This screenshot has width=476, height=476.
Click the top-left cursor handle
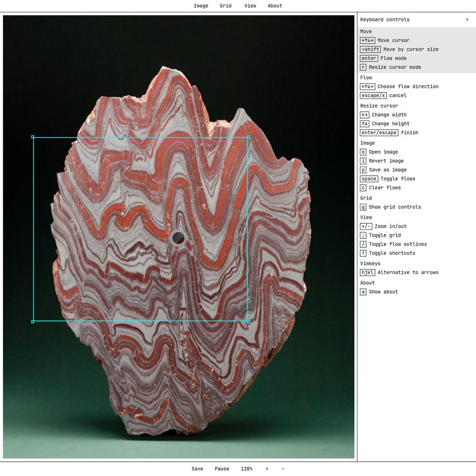pos(33,137)
